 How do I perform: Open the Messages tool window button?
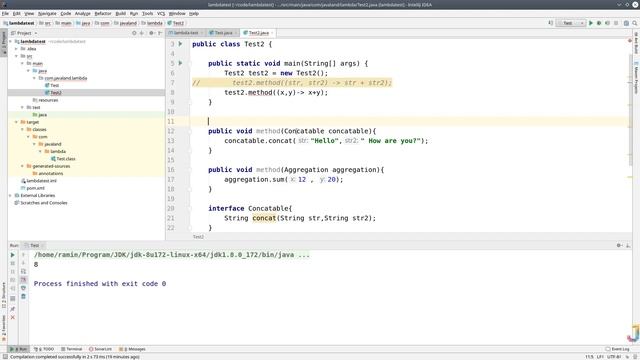coord(132,349)
